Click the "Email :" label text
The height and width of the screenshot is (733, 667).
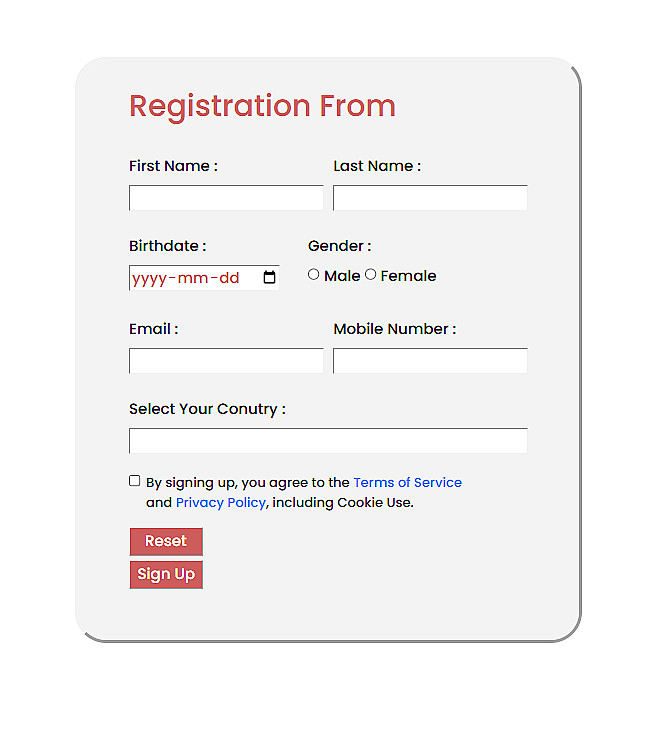pyautogui.click(x=153, y=329)
